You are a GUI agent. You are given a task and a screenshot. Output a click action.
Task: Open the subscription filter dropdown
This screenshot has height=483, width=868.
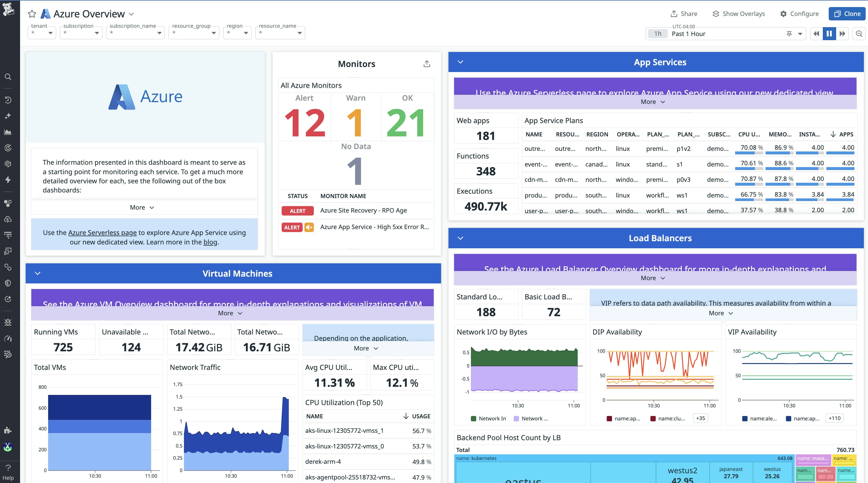tap(81, 33)
